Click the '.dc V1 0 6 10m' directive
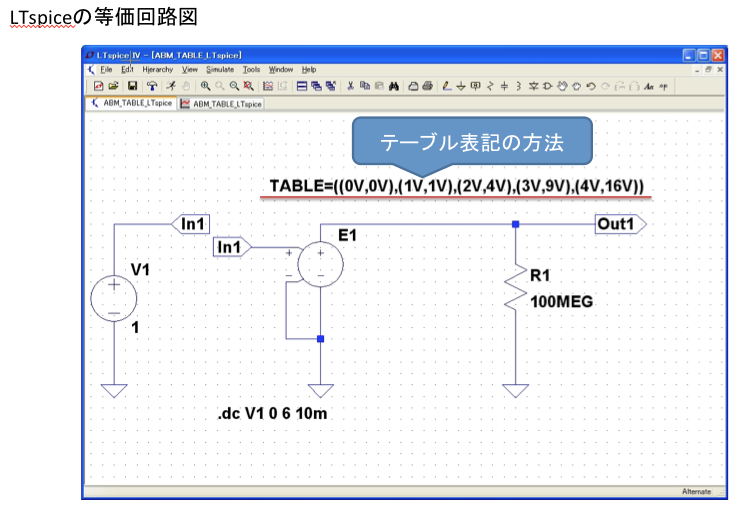 272,413
